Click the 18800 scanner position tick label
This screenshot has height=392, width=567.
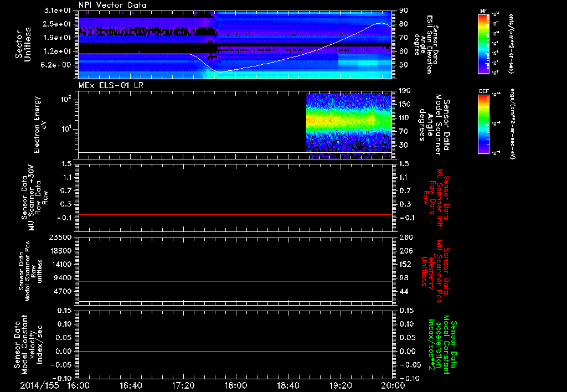click(60, 251)
